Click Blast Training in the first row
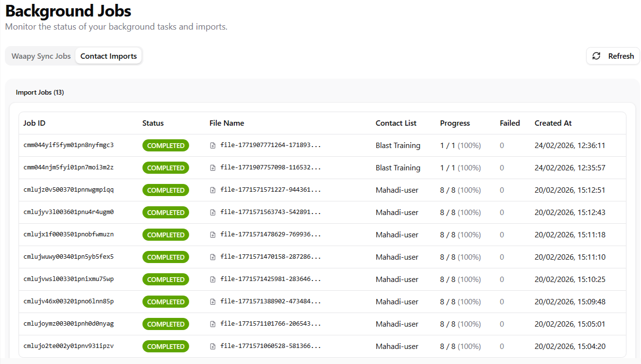This screenshot has height=364, width=641. 398,146
